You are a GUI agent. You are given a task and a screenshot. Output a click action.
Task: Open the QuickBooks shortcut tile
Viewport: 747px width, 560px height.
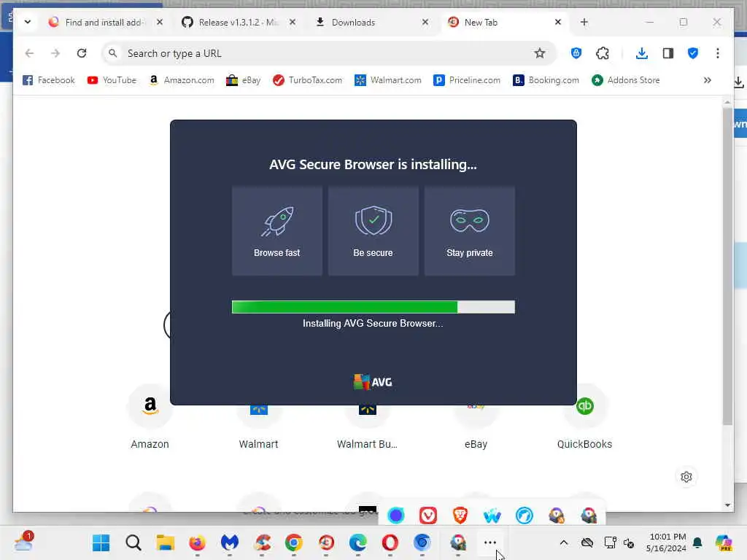tap(584, 418)
